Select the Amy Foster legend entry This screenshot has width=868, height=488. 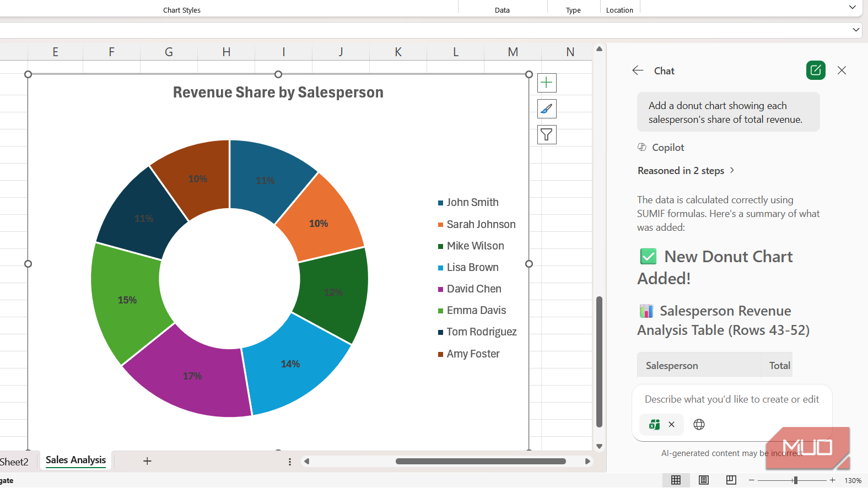(469, 354)
